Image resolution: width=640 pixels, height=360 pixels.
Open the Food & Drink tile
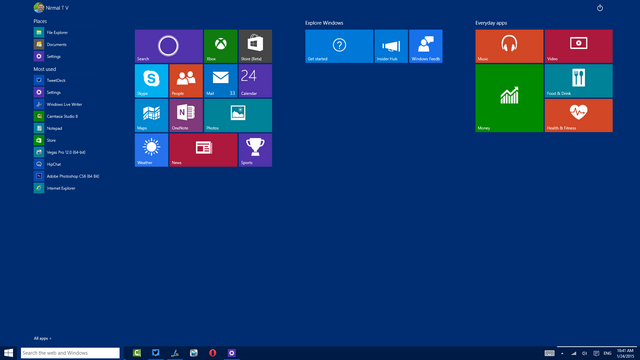tap(578, 81)
